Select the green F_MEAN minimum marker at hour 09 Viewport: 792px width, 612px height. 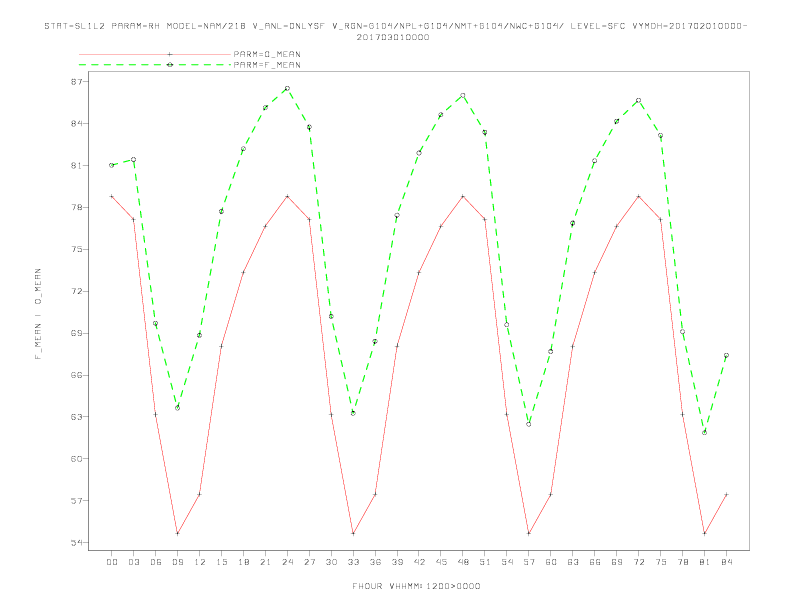(177, 407)
